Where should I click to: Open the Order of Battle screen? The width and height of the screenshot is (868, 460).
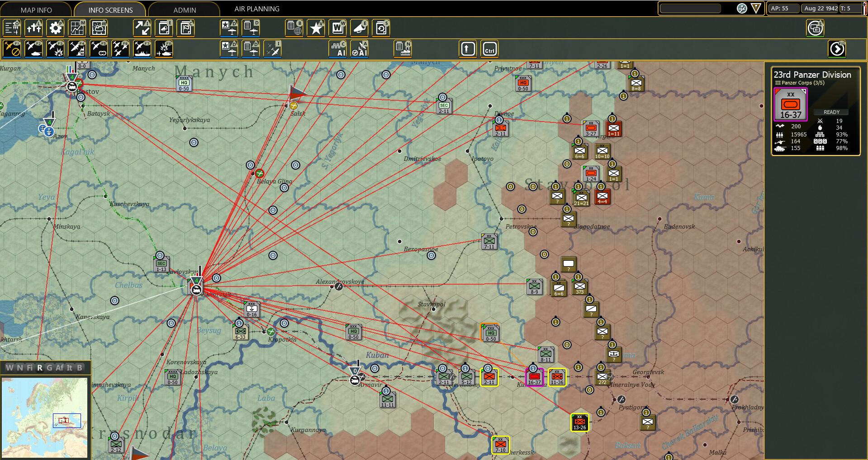point(12,28)
